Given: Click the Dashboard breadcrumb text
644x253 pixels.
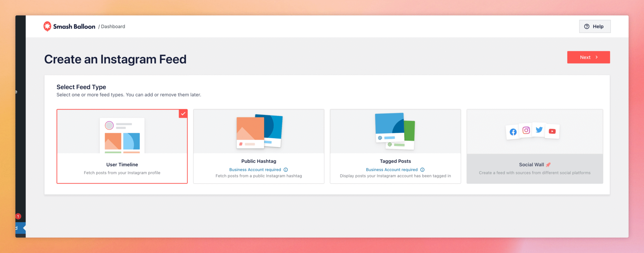Looking at the screenshot, I should coord(113,26).
